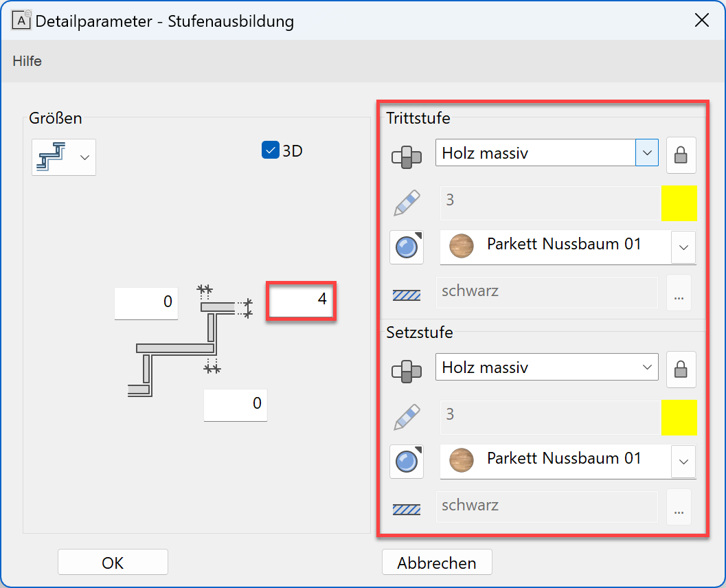Open the Trittstufe surface texture button
Screen dimensions: 726x588
[407, 247]
